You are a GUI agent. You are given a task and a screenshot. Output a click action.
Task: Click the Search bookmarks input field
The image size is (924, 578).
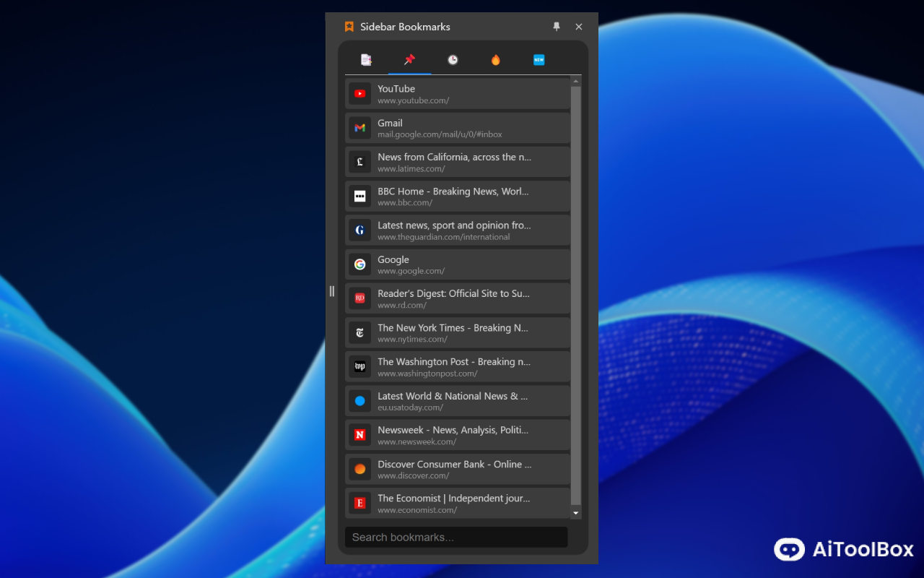coord(456,537)
